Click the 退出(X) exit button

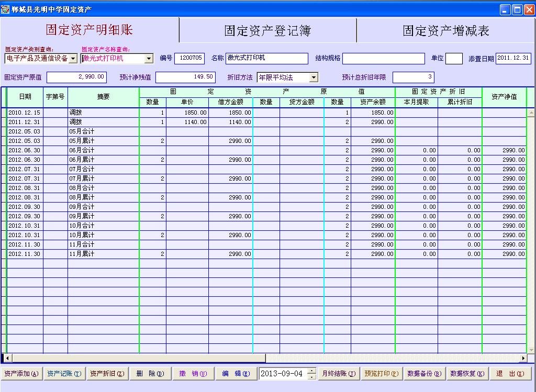coord(510,374)
